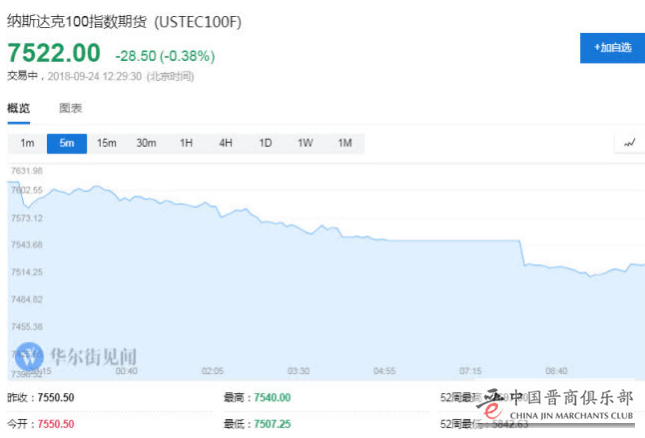
Task: Select the 5m timeframe
Action: (x=67, y=143)
